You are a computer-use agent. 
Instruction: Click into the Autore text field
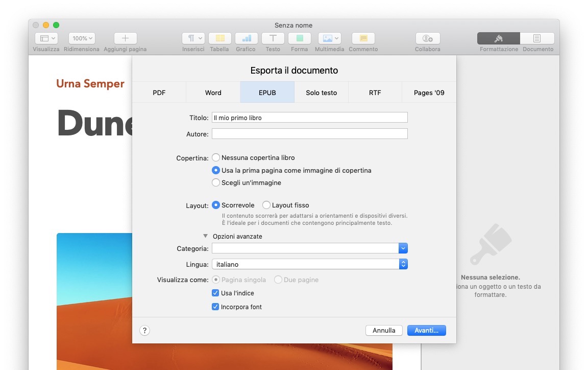(x=309, y=134)
